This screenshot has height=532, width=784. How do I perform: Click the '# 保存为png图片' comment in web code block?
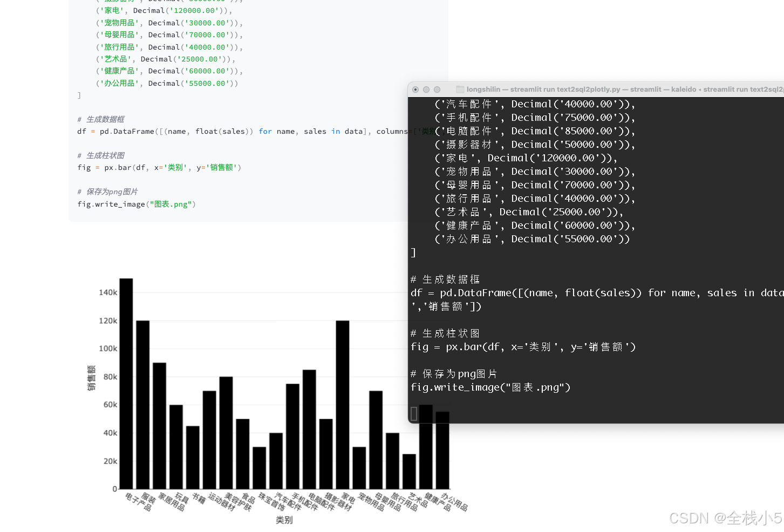(x=107, y=192)
